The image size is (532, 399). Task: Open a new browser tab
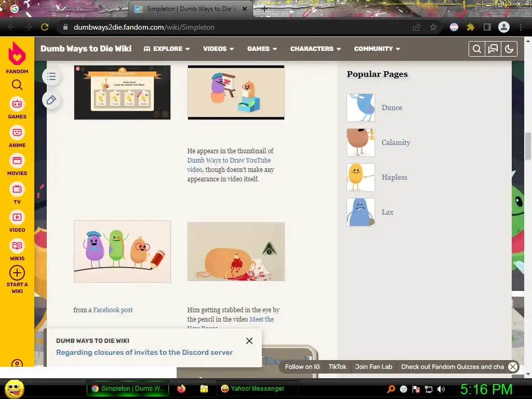pos(264,9)
